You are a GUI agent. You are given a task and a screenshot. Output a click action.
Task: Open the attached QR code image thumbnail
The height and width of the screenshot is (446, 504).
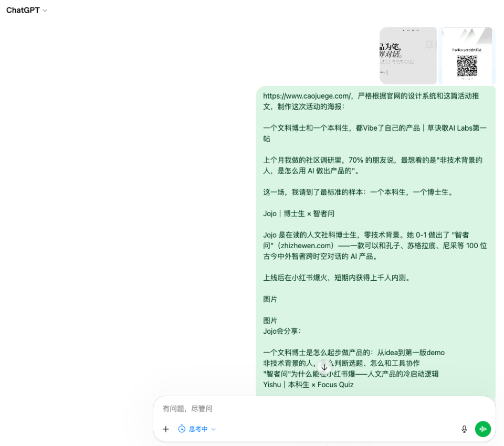click(467, 56)
